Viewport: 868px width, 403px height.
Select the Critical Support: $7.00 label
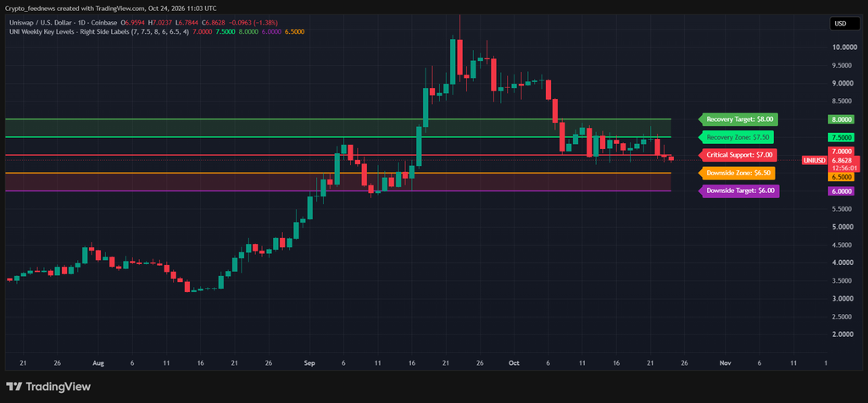click(738, 155)
